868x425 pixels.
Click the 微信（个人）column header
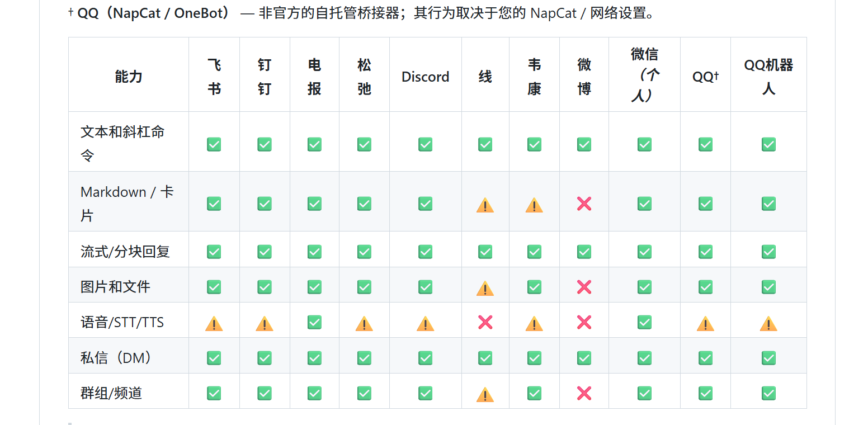(x=644, y=74)
